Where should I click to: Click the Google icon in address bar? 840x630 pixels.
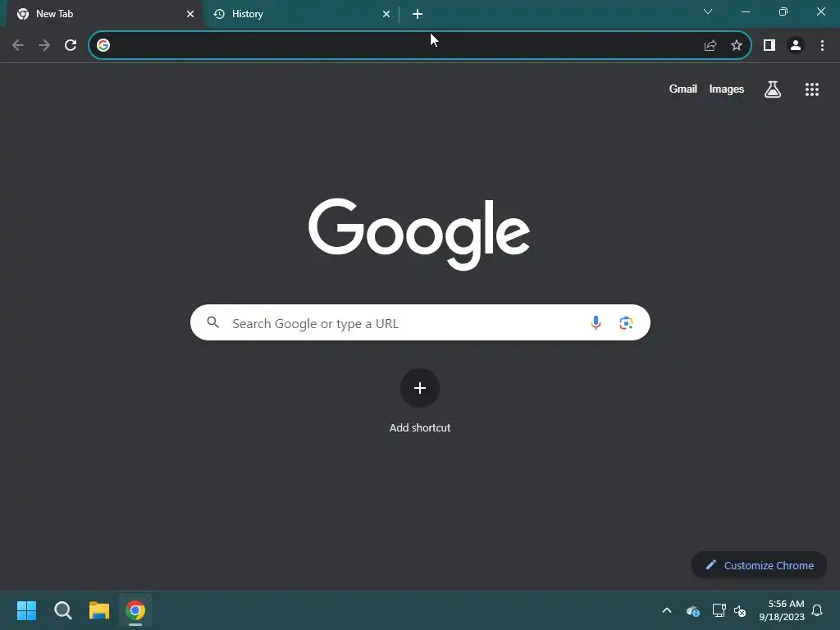click(103, 46)
